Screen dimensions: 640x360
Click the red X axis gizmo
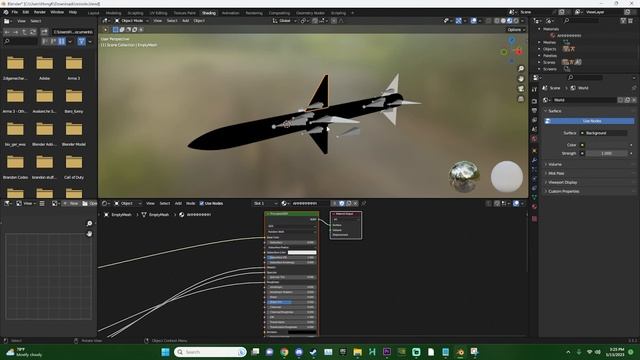click(519, 52)
